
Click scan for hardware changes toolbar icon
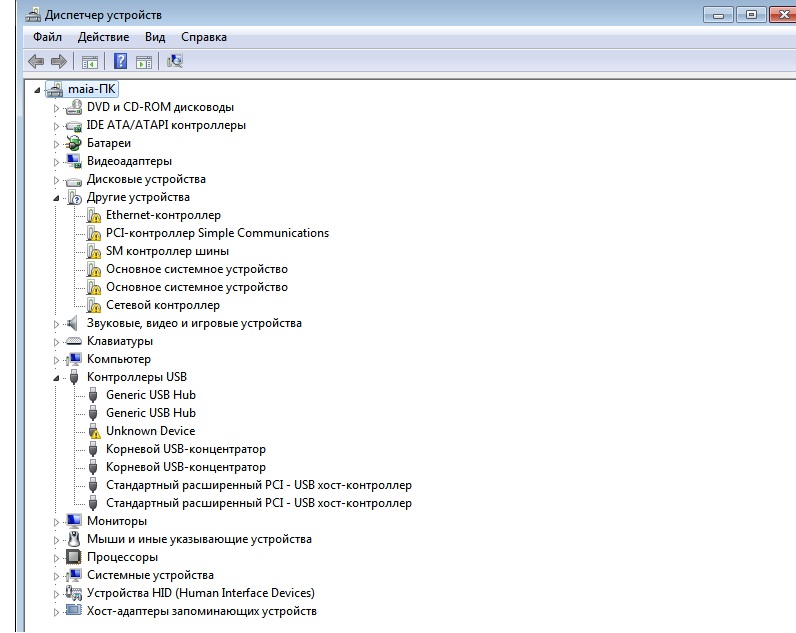(x=175, y=61)
